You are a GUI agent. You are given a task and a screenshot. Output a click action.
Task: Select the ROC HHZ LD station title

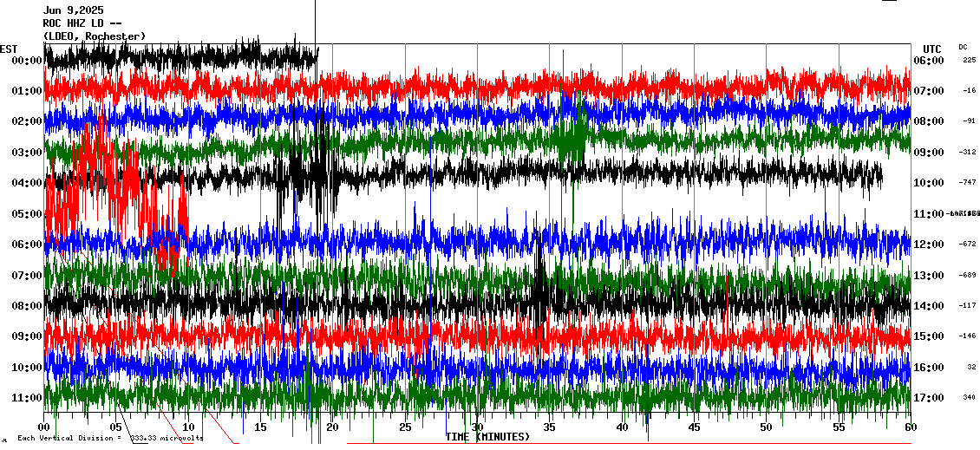point(84,23)
